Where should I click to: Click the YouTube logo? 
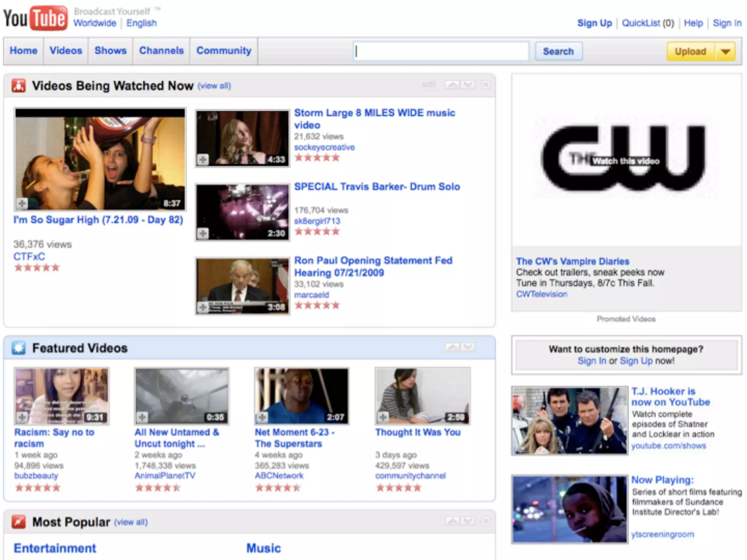(x=35, y=18)
